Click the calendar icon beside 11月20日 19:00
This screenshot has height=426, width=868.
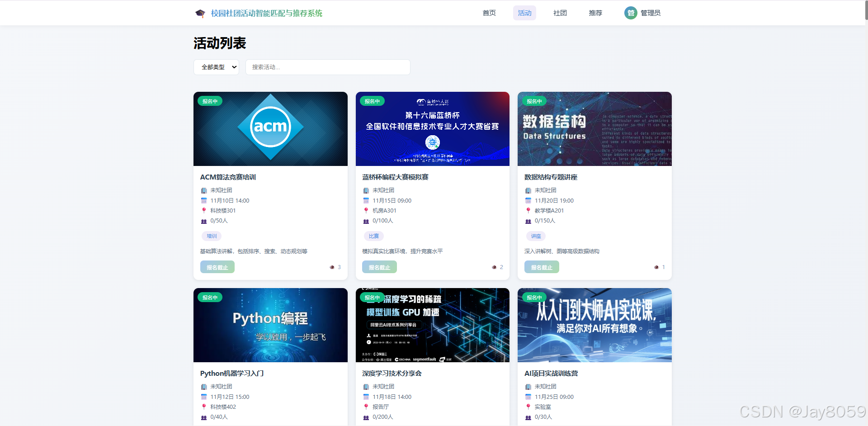[x=528, y=201]
